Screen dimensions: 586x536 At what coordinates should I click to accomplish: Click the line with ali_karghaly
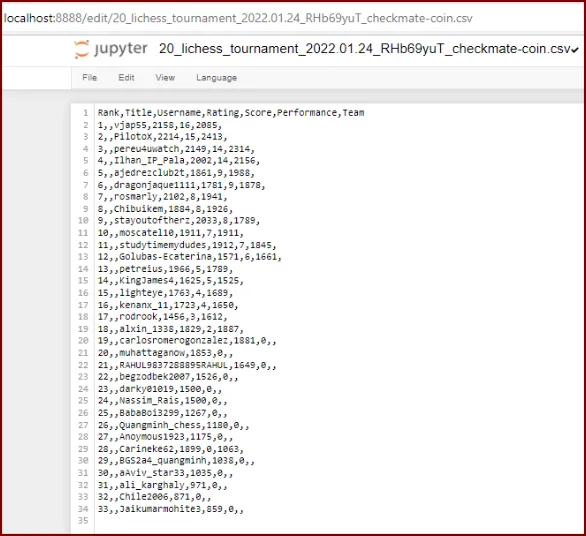coord(163,485)
